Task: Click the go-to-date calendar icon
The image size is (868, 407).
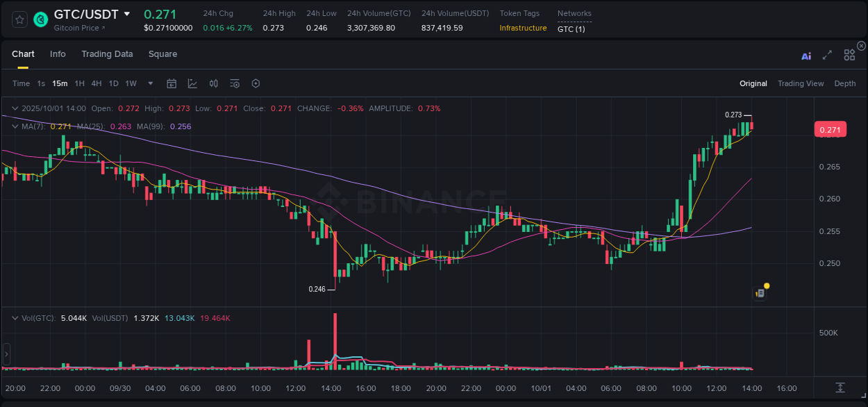Action: coord(172,83)
